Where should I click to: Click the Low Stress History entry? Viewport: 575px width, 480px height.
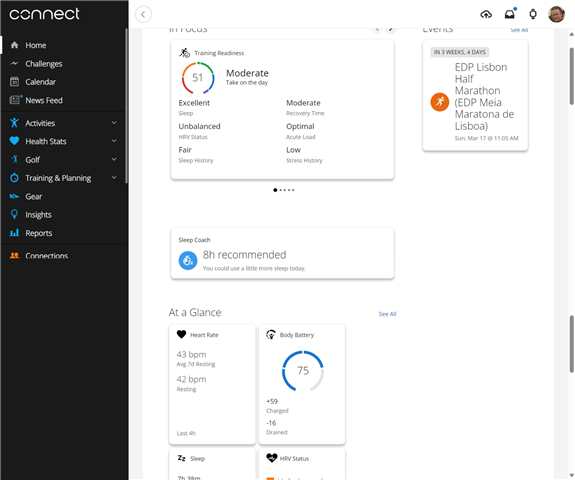point(304,155)
